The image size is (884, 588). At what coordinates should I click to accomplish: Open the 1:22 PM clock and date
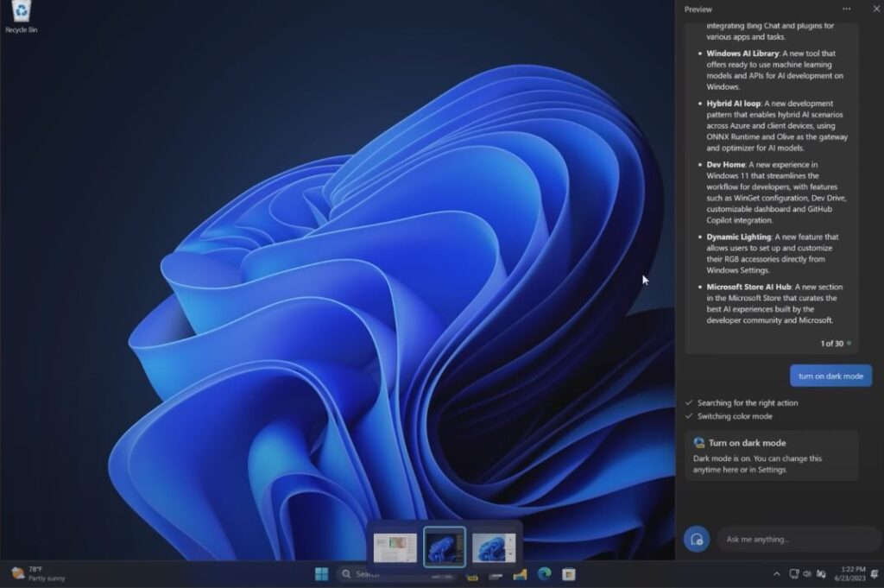[x=850, y=573]
